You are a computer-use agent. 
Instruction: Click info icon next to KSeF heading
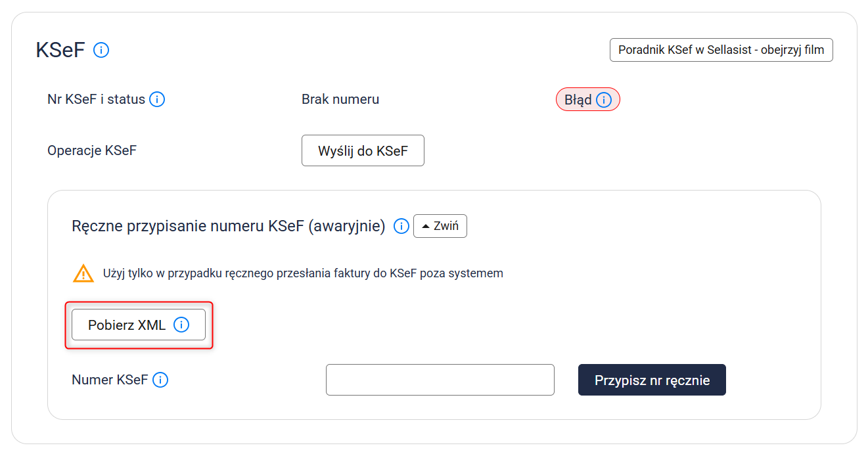101,50
